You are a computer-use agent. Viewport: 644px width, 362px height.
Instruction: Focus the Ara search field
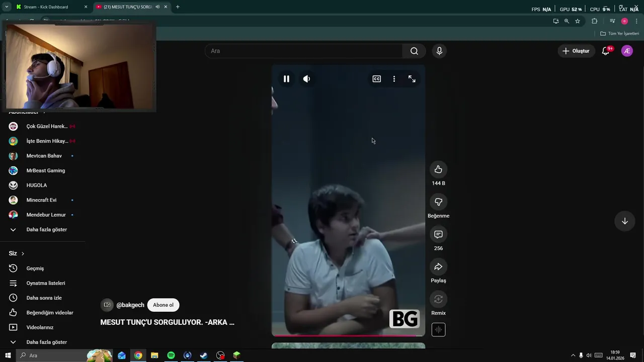(304, 51)
